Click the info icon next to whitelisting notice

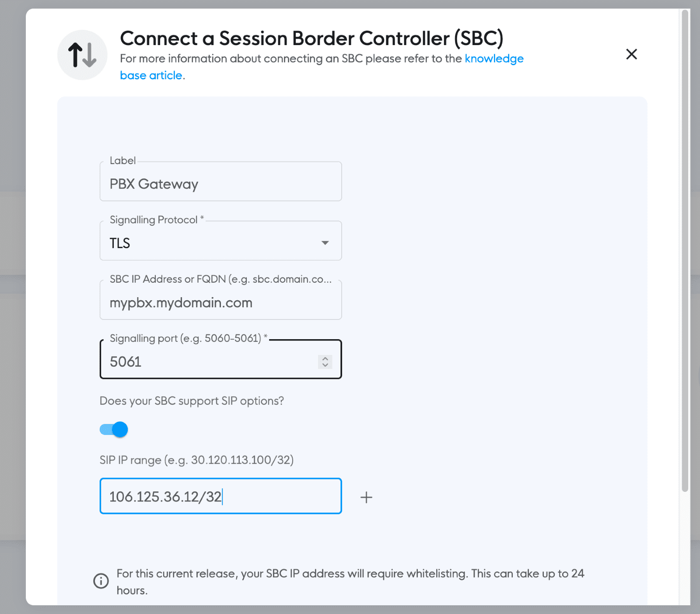point(101,581)
